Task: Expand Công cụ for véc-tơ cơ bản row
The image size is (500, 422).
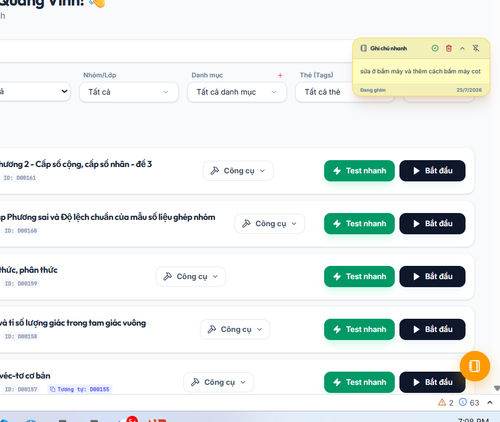Action: pyautogui.click(x=218, y=382)
